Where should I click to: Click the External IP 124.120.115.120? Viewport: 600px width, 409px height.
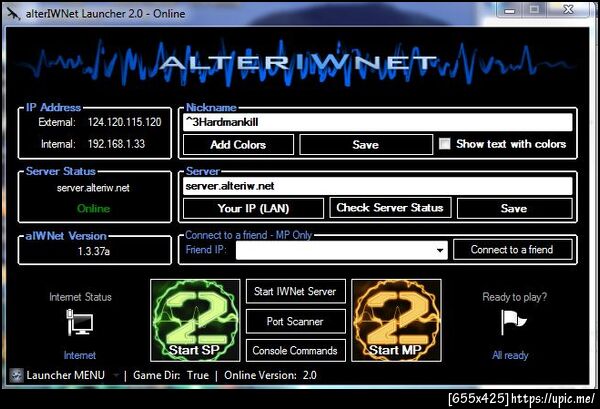(x=124, y=122)
